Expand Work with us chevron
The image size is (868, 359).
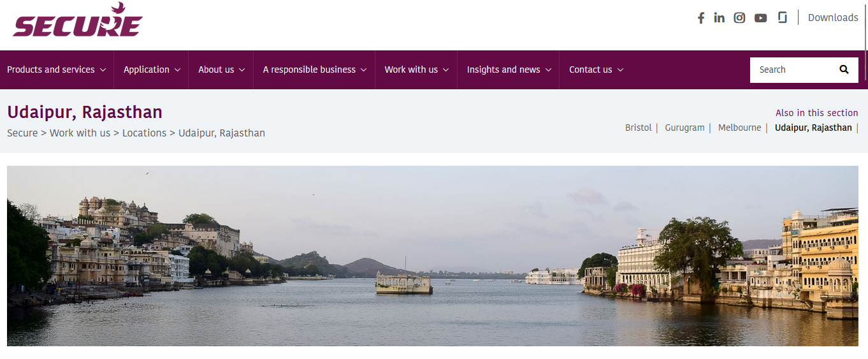point(446,70)
